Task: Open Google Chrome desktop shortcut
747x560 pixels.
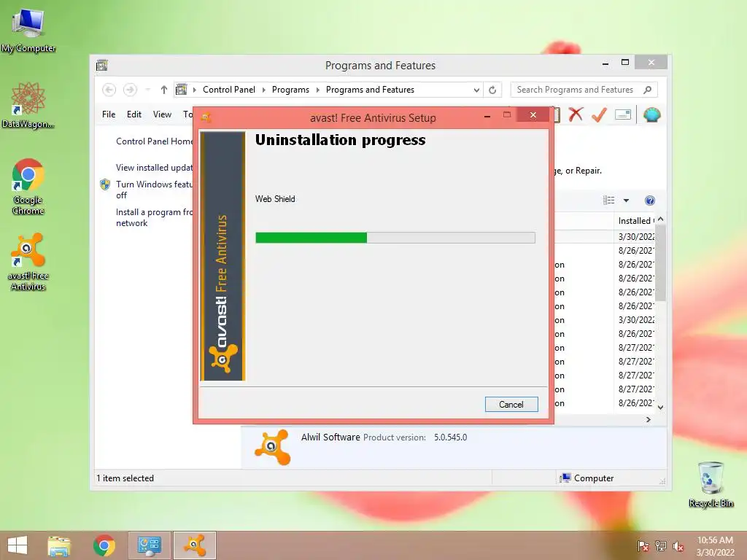Action: (x=28, y=186)
